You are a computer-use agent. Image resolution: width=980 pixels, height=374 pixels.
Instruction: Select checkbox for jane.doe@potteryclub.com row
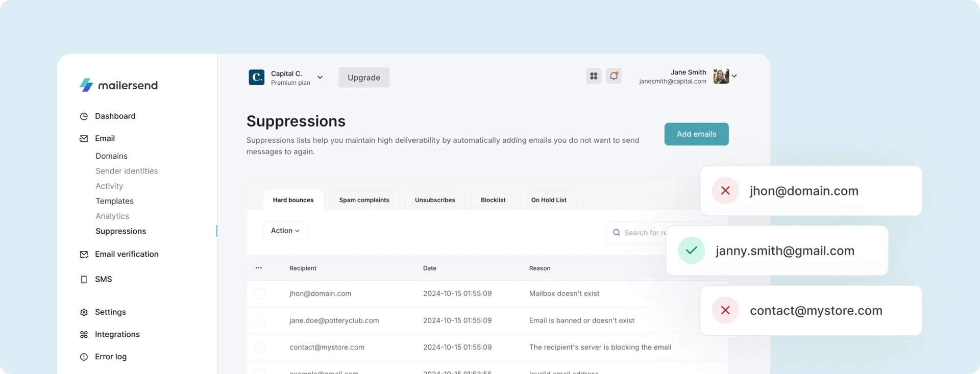260,321
